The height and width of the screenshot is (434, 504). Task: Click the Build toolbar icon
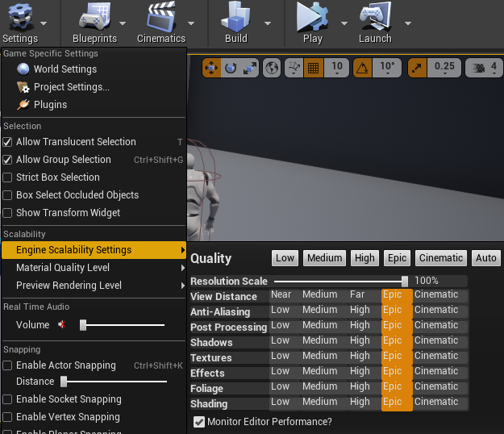pos(236,17)
